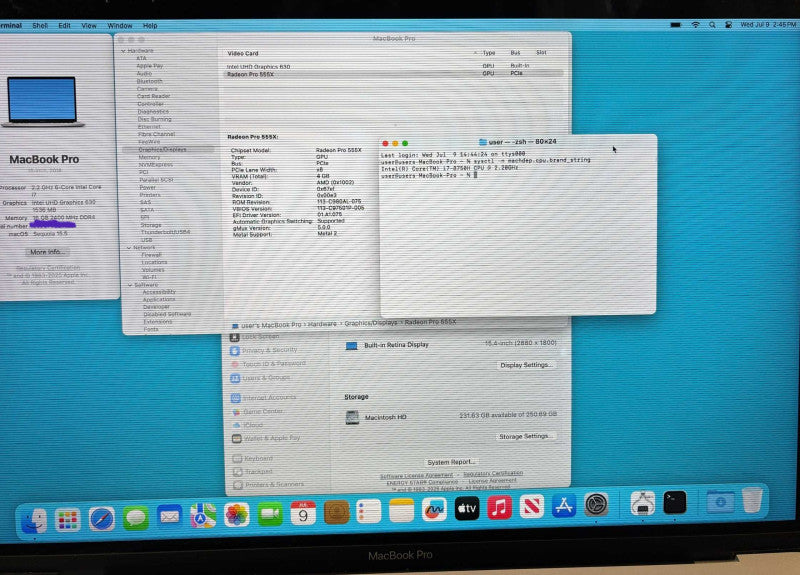Screen dimensions: 800x575
Task: Select the Radeon Pro 555X video card row
Action: pos(394,74)
